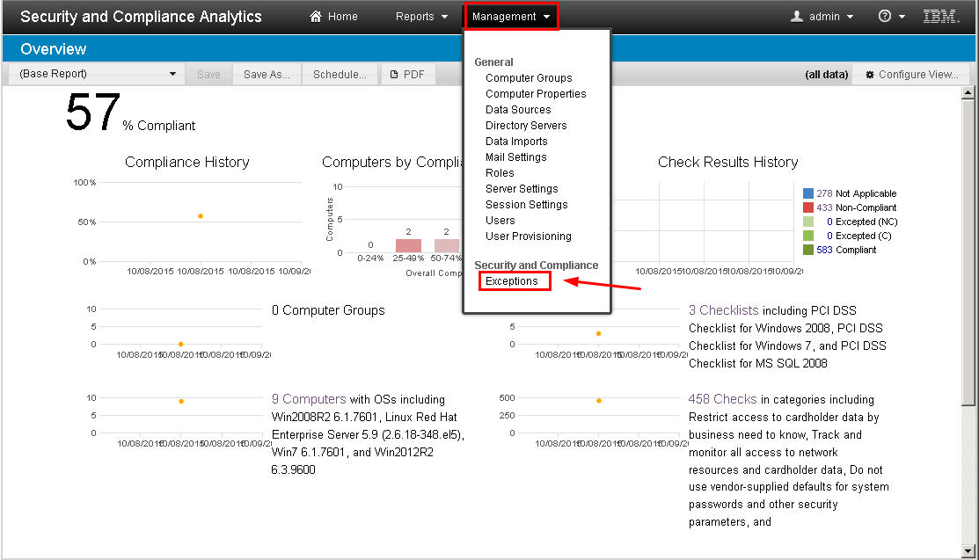
Task: Click the red Non-Compliant legend swatch
Action: click(808, 207)
